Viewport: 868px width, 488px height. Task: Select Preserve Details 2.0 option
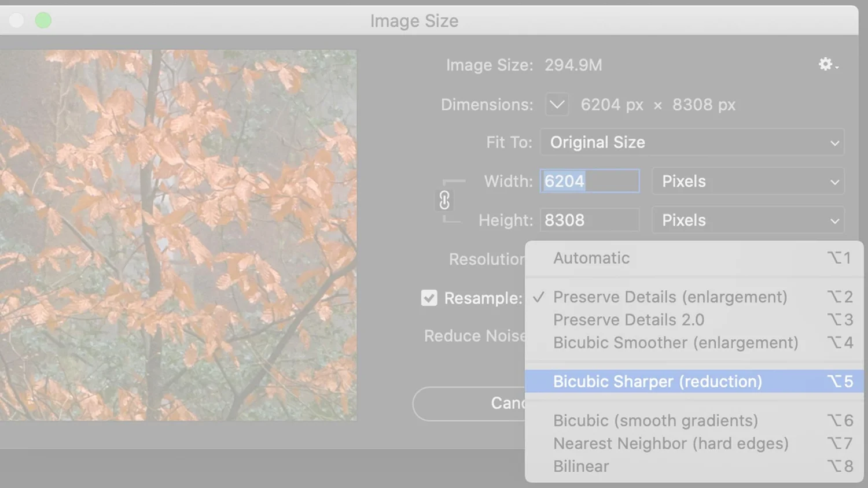(x=694, y=320)
